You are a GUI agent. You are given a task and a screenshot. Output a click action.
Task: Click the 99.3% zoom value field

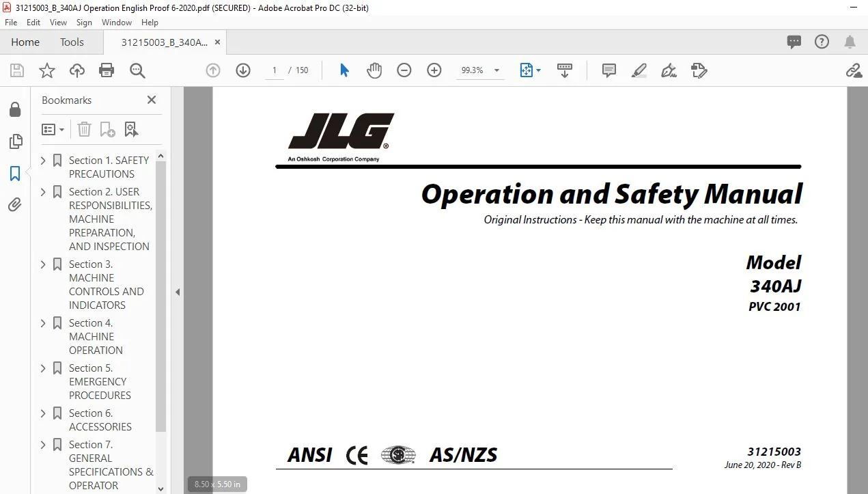[473, 70]
